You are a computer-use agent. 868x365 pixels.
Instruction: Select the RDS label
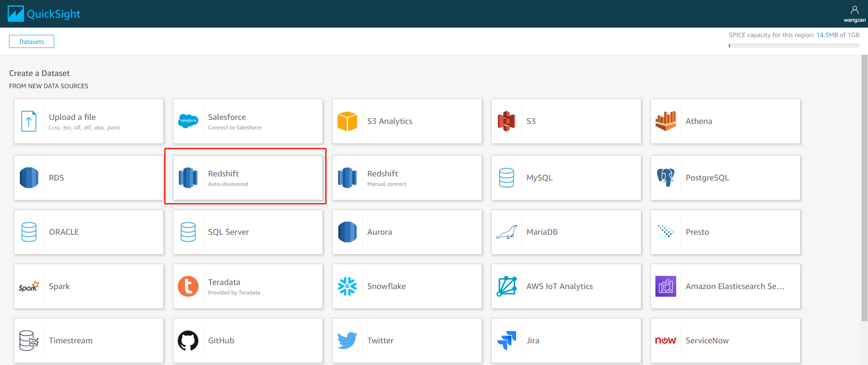(57, 178)
